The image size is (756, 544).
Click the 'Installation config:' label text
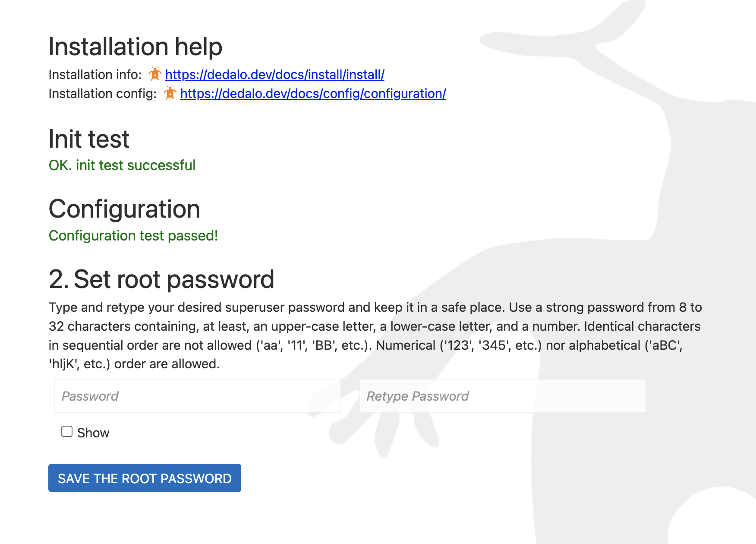(102, 94)
